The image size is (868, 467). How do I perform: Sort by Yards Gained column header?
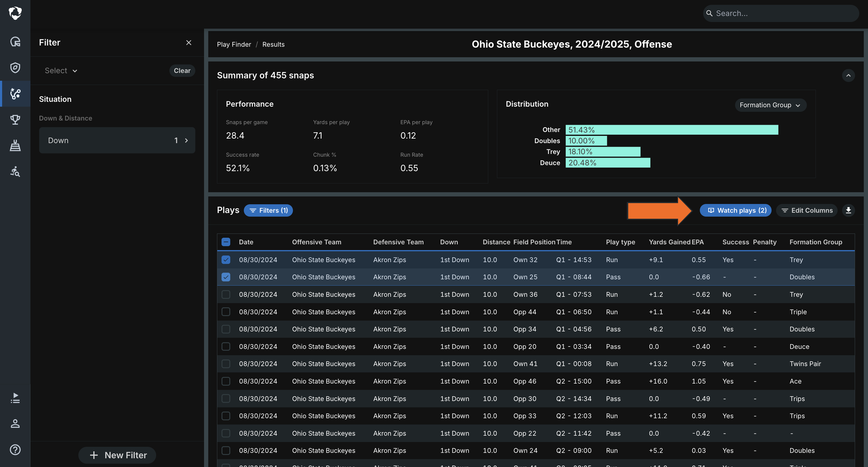[x=669, y=242]
